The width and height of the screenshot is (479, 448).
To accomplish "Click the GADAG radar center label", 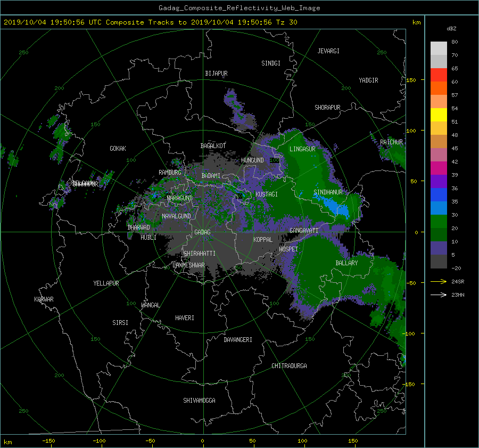I will pyautogui.click(x=203, y=232).
